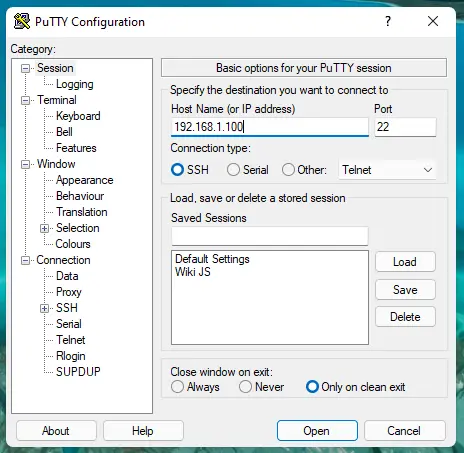Click the Port number field

pos(405,127)
